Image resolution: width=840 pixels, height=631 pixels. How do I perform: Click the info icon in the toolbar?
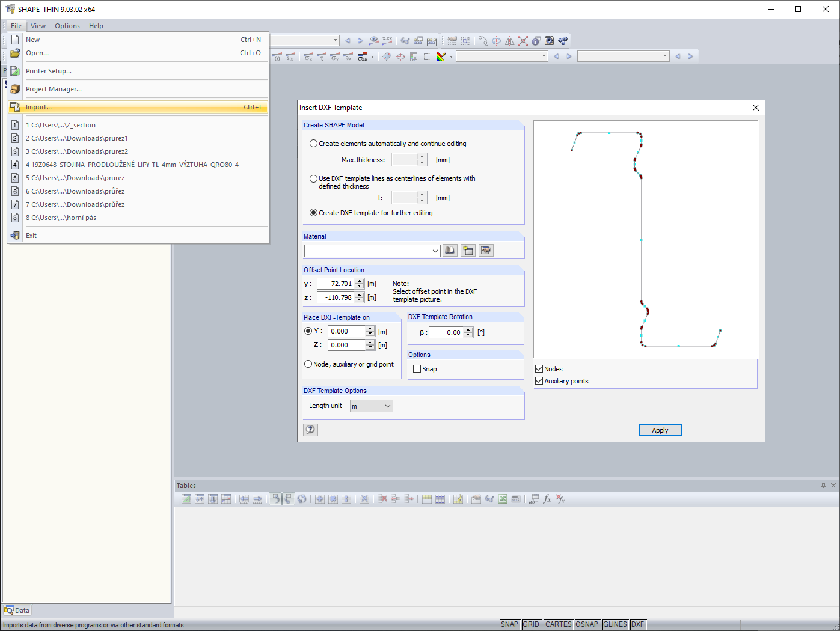[536, 40]
